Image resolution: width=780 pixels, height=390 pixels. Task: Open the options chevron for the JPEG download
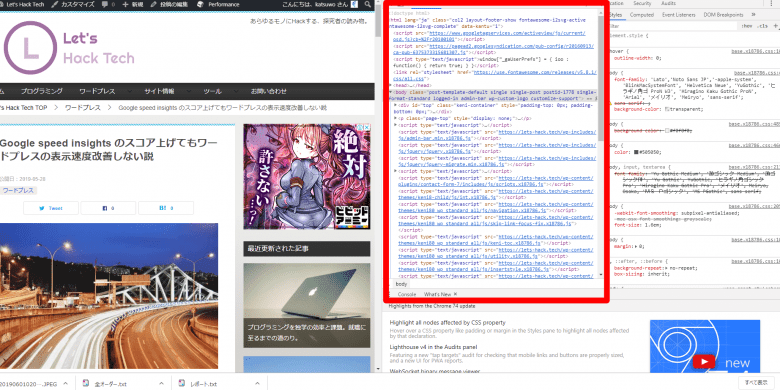coord(65,384)
